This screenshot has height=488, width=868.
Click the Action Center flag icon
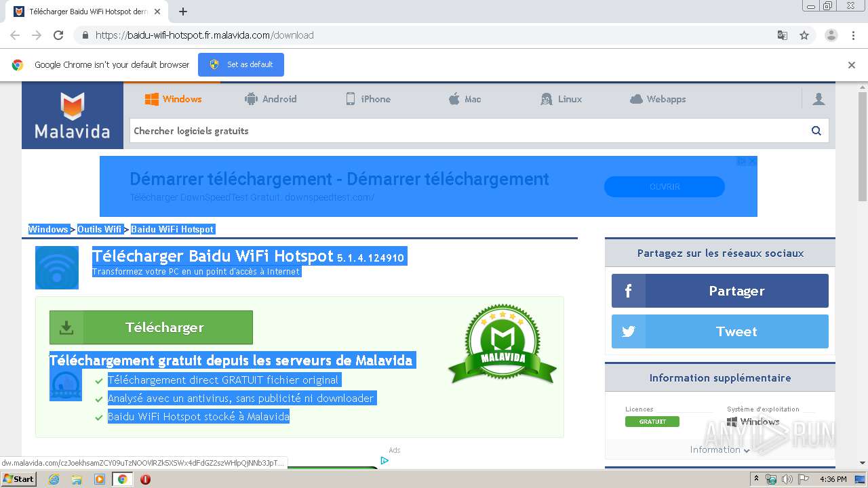[803, 479]
